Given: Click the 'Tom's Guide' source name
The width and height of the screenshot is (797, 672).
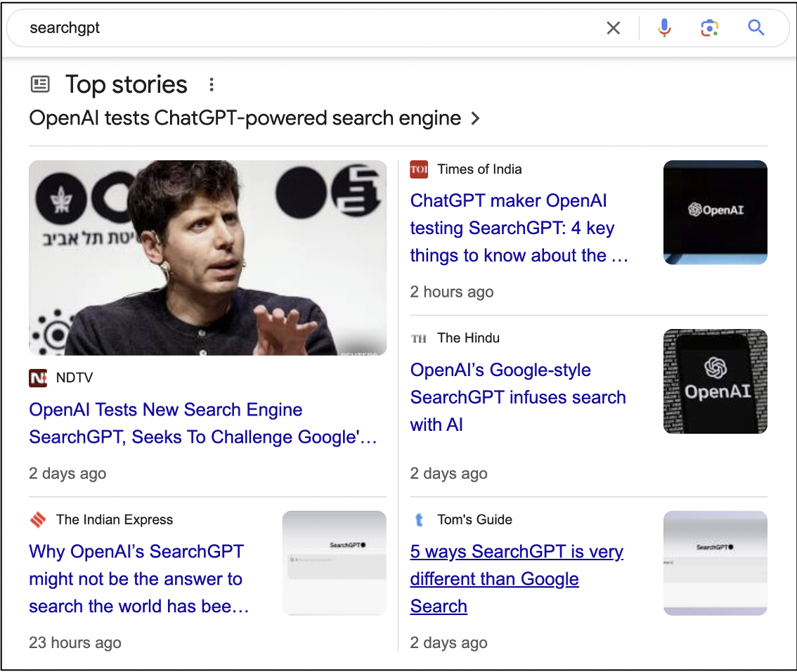Looking at the screenshot, I should [474, 519].
